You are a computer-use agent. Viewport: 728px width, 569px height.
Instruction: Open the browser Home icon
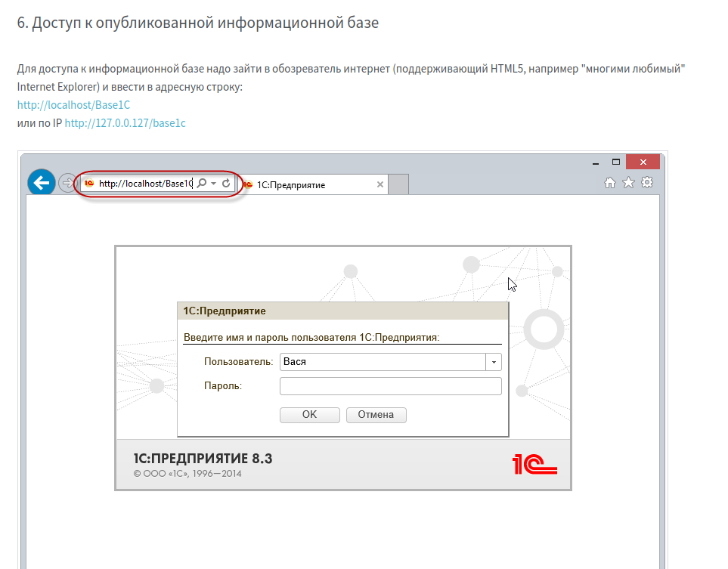point(609,182)
